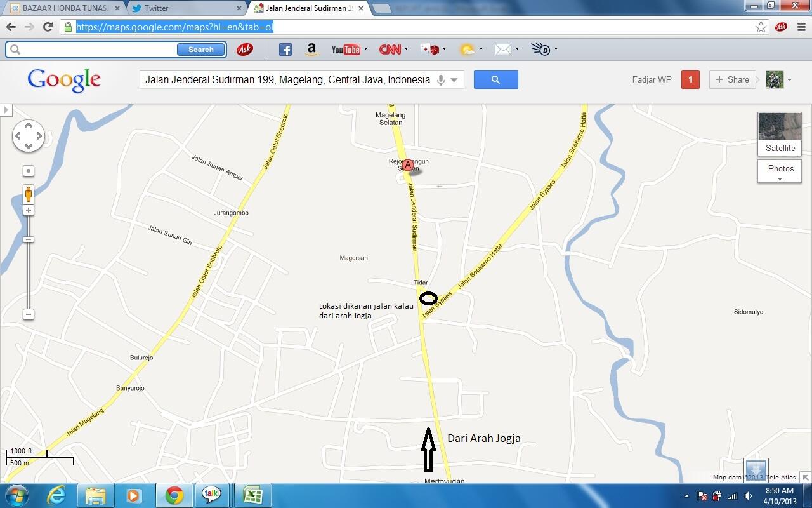
Task: Click the Ask toolbar Search button
Action: click(x=200, y=50)
